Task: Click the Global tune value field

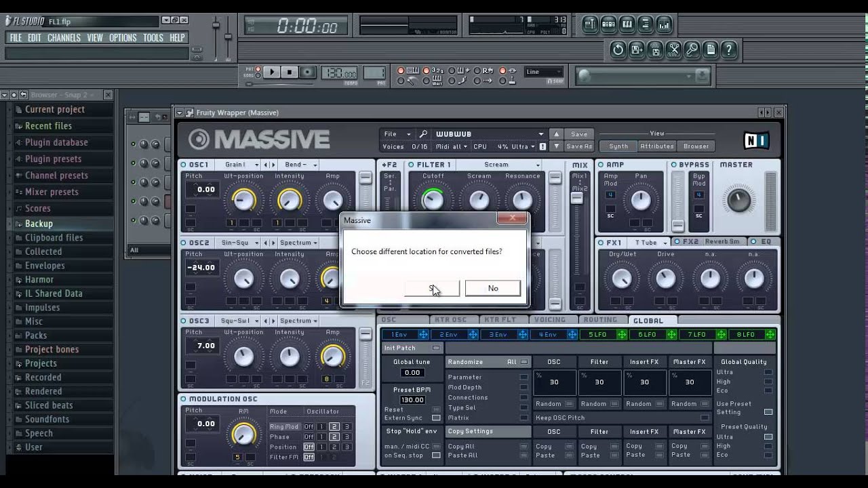Action: 412,373
